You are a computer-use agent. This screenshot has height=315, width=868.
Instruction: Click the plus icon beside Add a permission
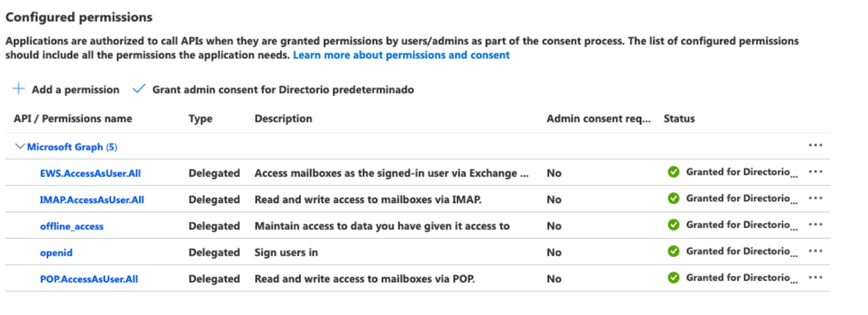point(19,89)
